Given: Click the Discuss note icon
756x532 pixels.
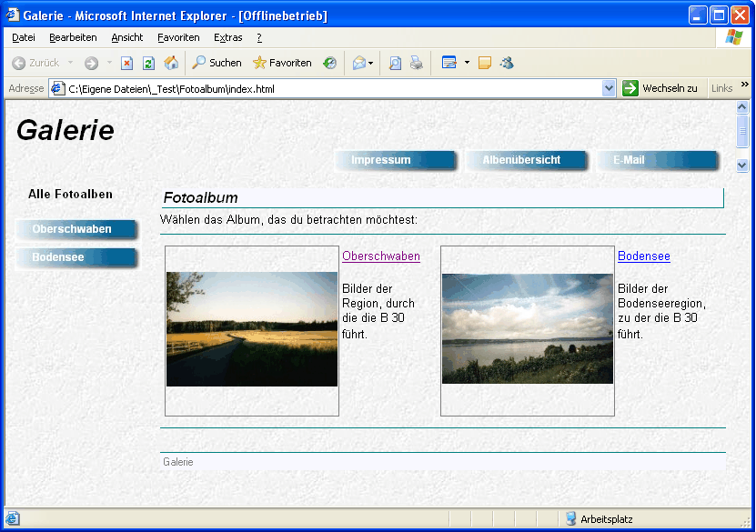Looking at the screenshot, I should coord(485,63).
